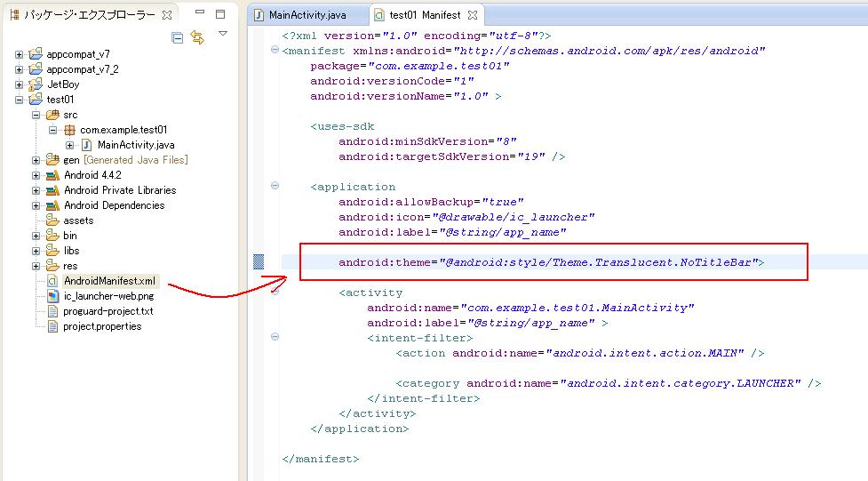Click the proguard-project.txt file icon
The height and width of the screenshot is (481, 868).
[52, 311]
